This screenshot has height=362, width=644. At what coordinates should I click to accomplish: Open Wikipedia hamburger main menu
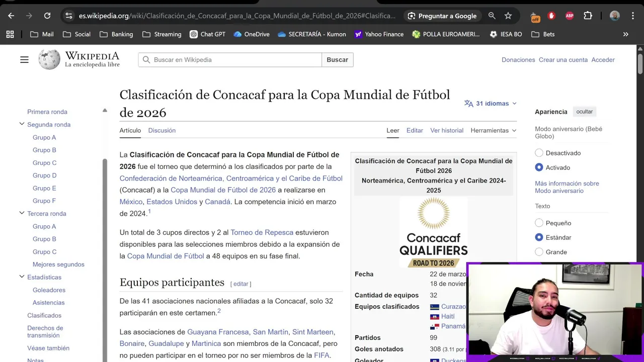[24, 60]
